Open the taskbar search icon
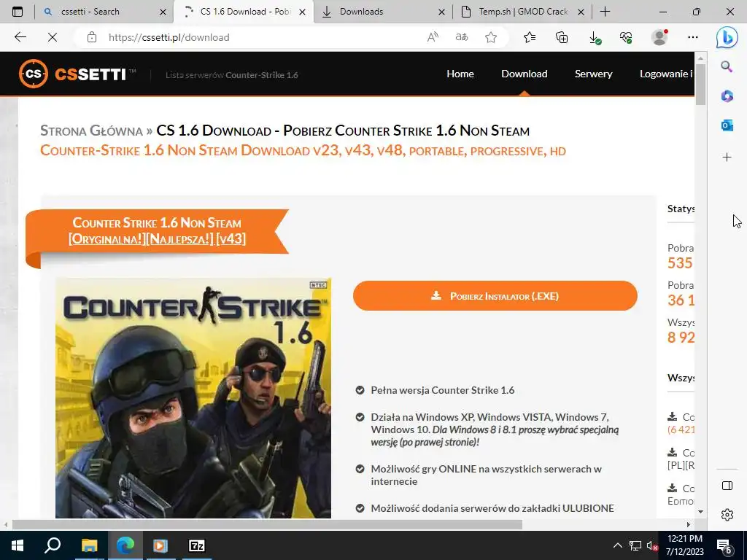This screenshot has height=560, width=747. (x=53, y=545)
